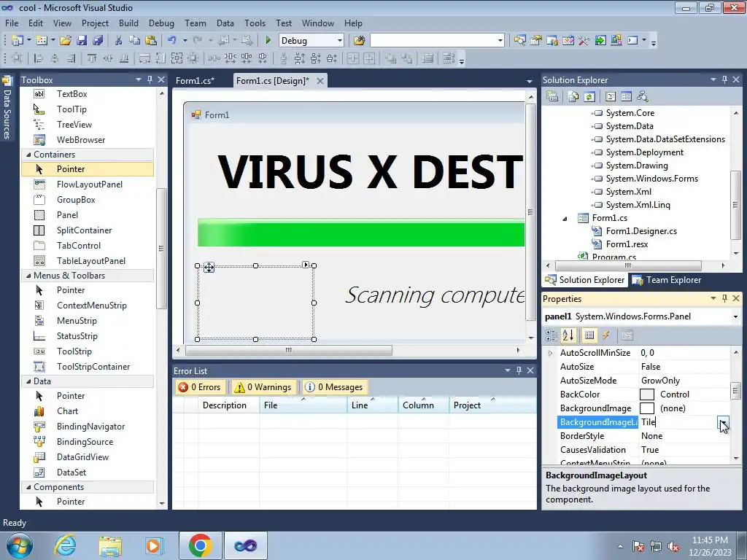Toggle the 0 Messages filter button
This screenshot has width=747, height=560.
tap(334, 387)
